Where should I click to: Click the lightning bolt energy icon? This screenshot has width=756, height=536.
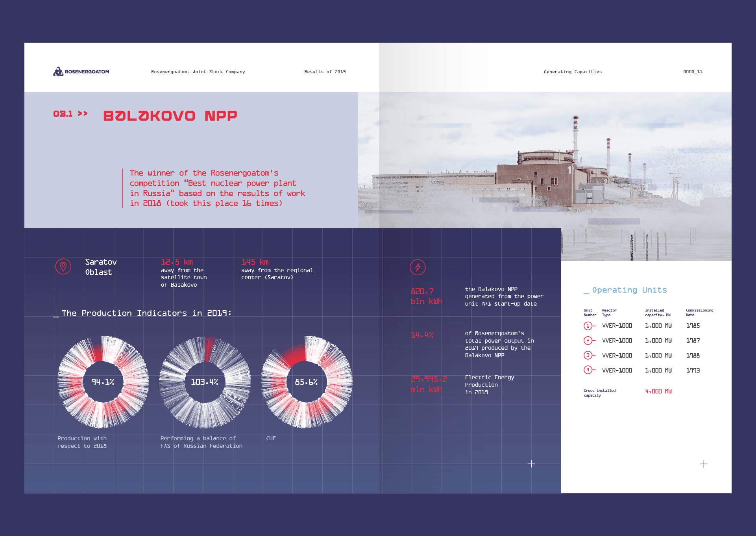pos(418,267)
